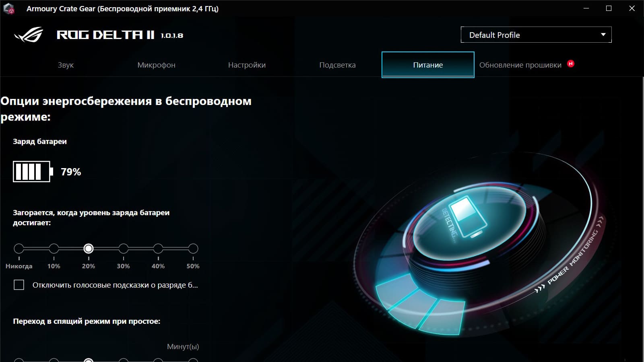The width and height of the screenshot is (644, 362).
Task: Select the Питание tab
Action: click(428, 65)
